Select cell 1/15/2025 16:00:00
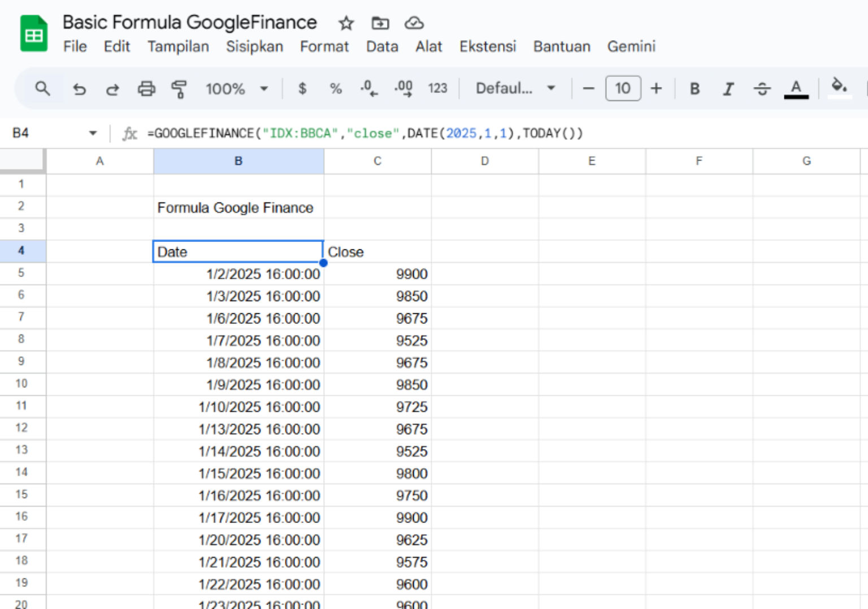Viewport: 868px width, 609px height. (238, 473)
